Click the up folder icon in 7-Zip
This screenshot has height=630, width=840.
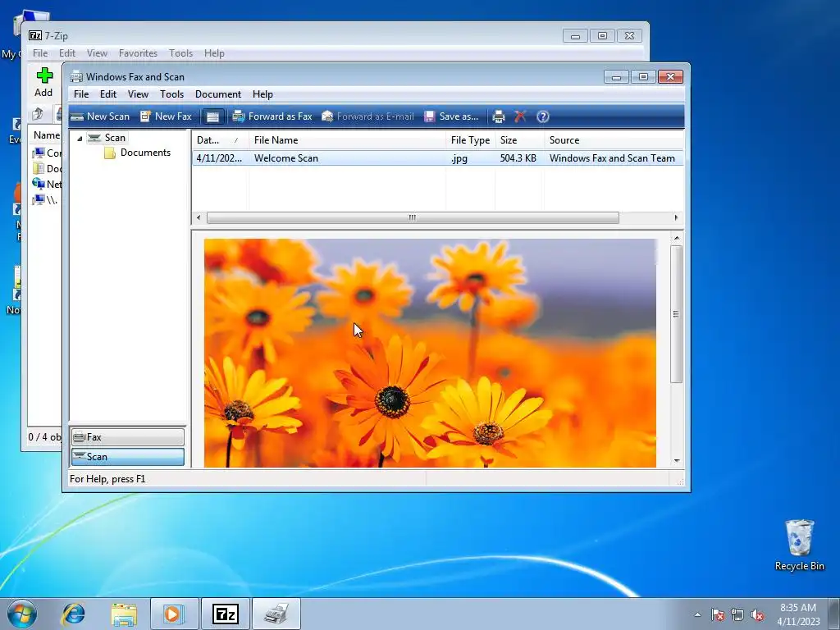[x=38, y=114]
